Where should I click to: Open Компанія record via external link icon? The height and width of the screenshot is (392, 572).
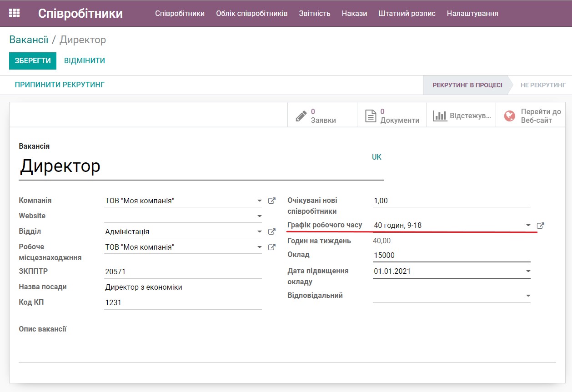[x=271, y=200]
